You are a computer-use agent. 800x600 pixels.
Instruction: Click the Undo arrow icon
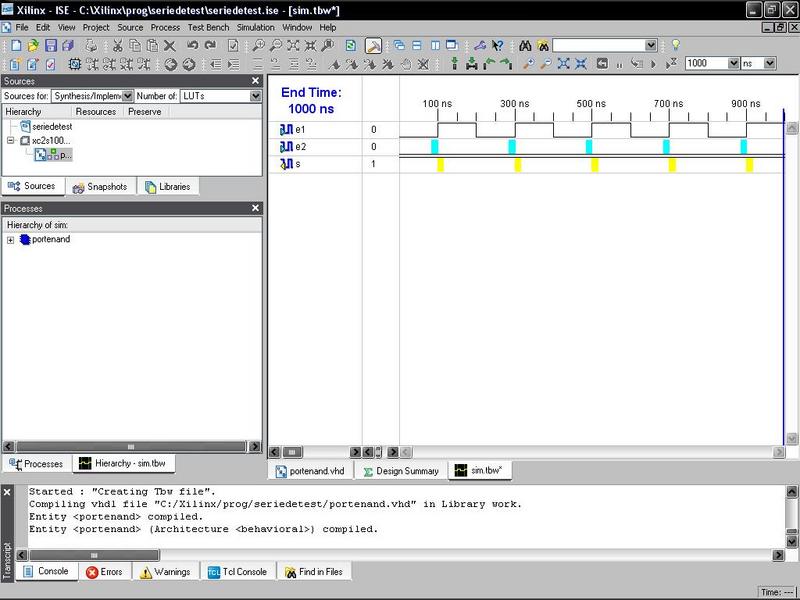[x=192, y=46]
